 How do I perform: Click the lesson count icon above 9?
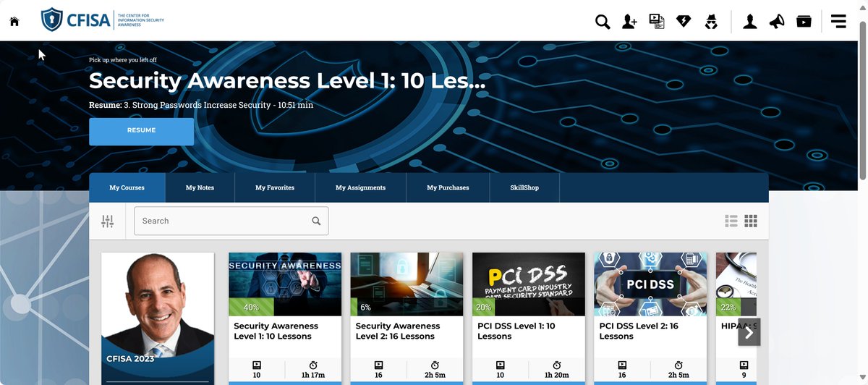coord(744,365)
